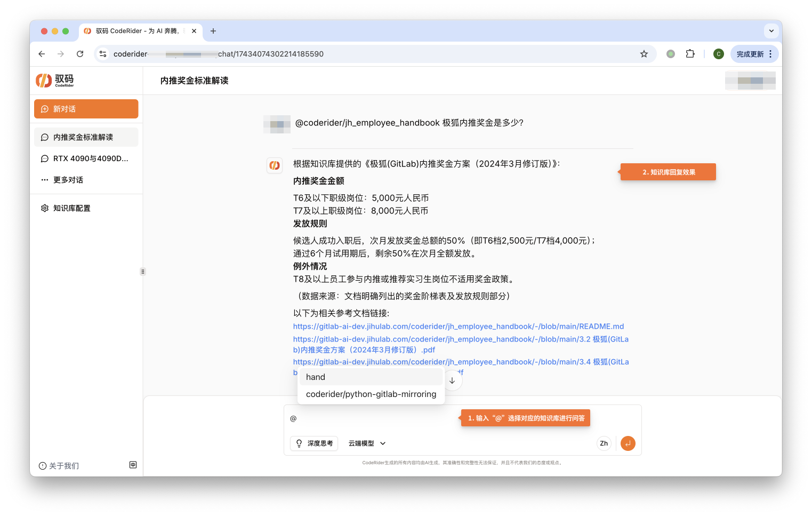812x516 pixels.
Task: Select coderider/python-gitlab-mirroring suggestion
Action: coord(371,394)
